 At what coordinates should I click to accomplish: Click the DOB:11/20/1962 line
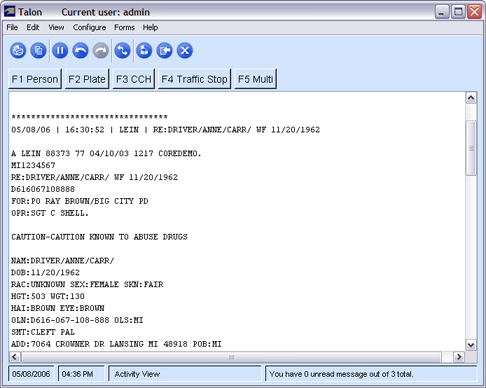tap(45, 272)
